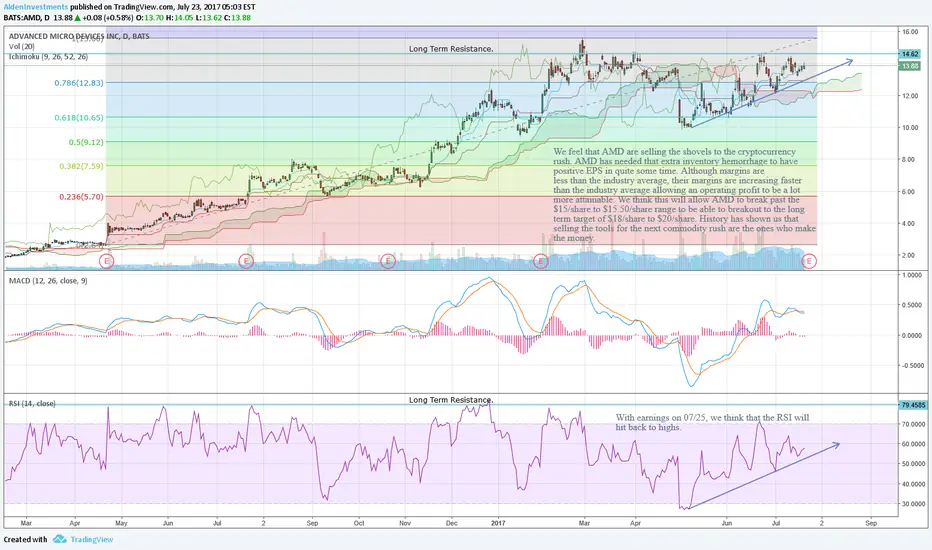Select the 0.382(7.59) Fibonacci level label
Image resolution: width=932 pixels, height=550 pixels.
tap(81, 166)
